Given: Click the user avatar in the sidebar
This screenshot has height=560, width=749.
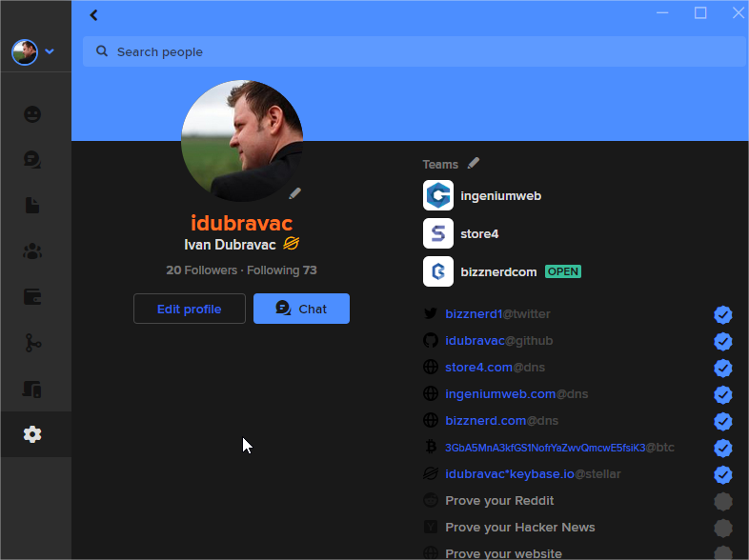Looking at the screenshot, I should point(25,52).
